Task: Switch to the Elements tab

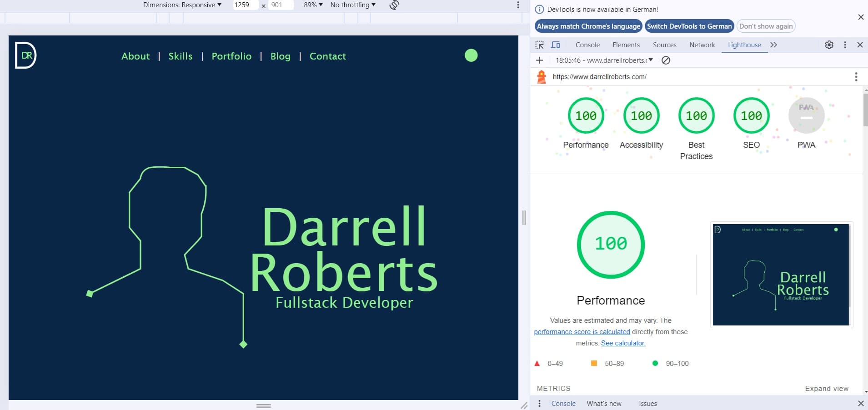Action: coord(626,45)
